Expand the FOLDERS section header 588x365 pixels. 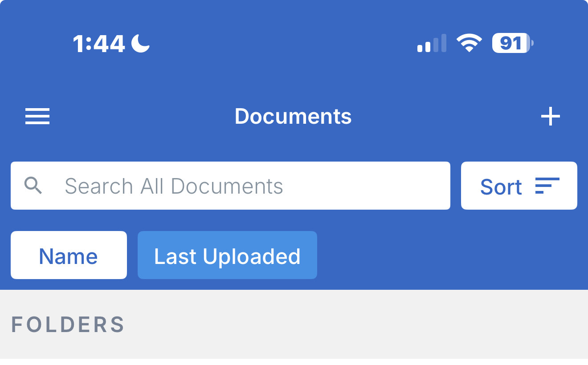click(294, 324)
